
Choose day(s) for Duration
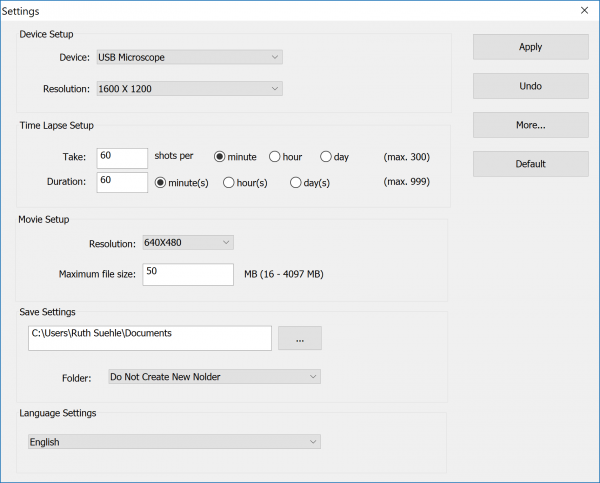pyautogui.click(x=296, y=182)
